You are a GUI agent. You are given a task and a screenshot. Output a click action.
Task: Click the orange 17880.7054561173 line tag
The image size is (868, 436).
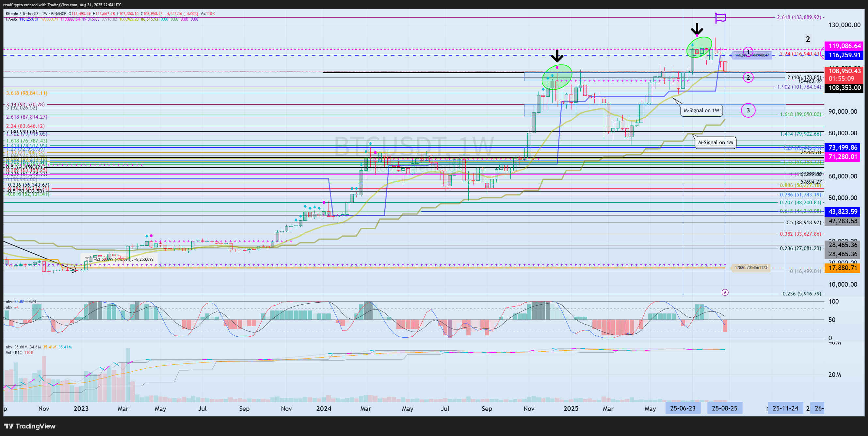tap(751, 268)
